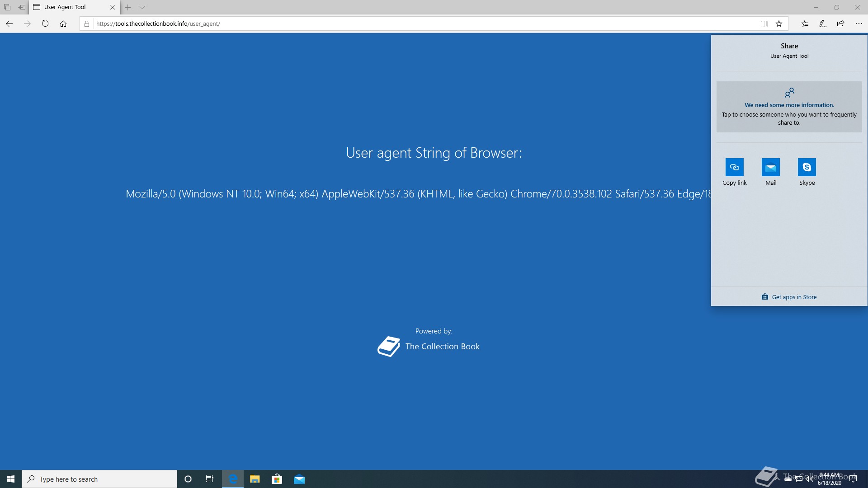Open Favorites hub icon

point(805,23)
